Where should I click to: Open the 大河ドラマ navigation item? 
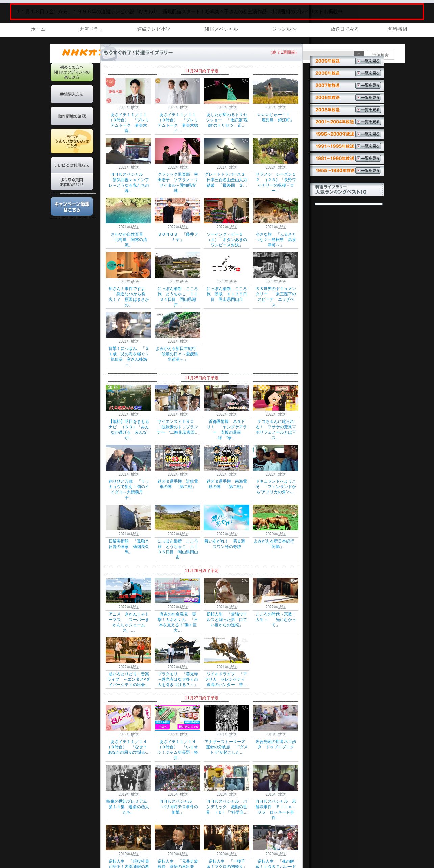(91, 29)
